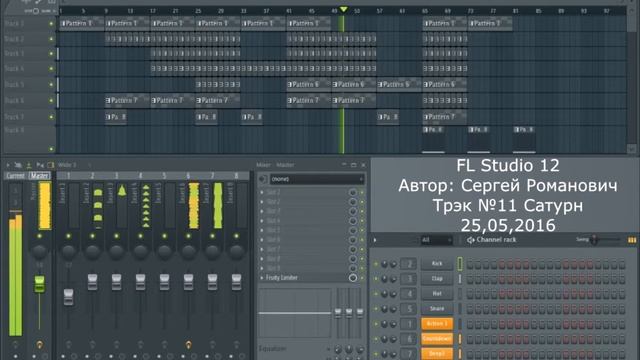Mute playlist Track 5 green dot
The height and width of the screenshot is (360, 640).
click(x=51, y=84)
